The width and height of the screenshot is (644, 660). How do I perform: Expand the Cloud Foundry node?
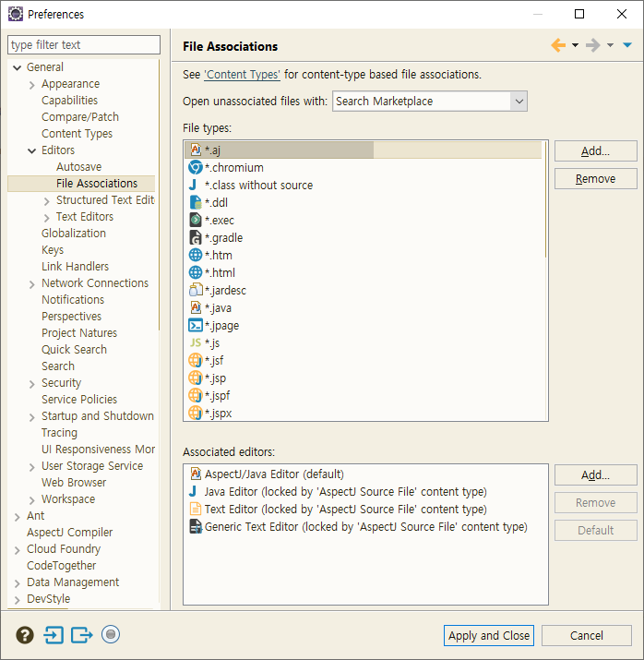18,550
